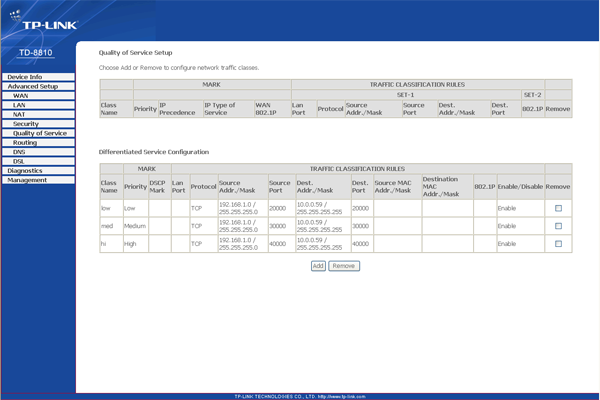This screenshot has width=600, height=400.
Task: Click the 'hi' class name cell
Action: click(x=111, y=244)
